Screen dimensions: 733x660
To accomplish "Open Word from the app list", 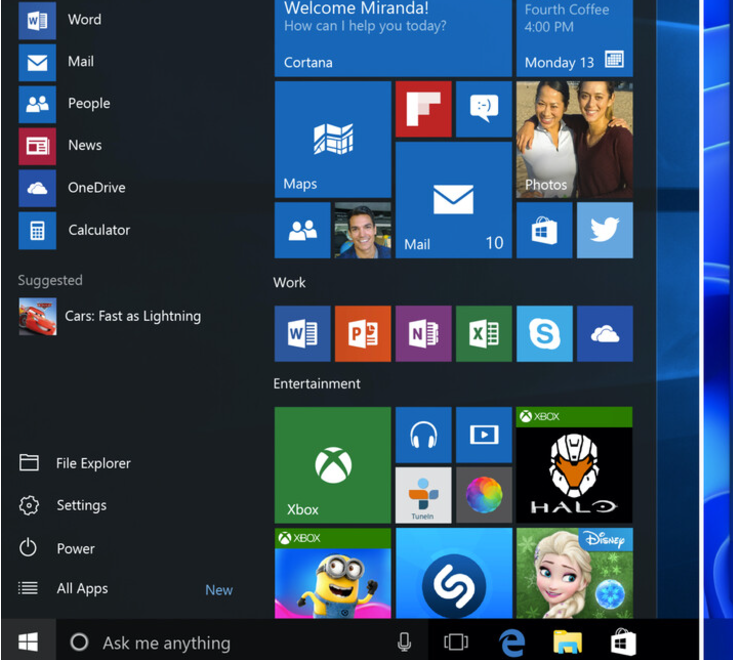I will [61, 20].
